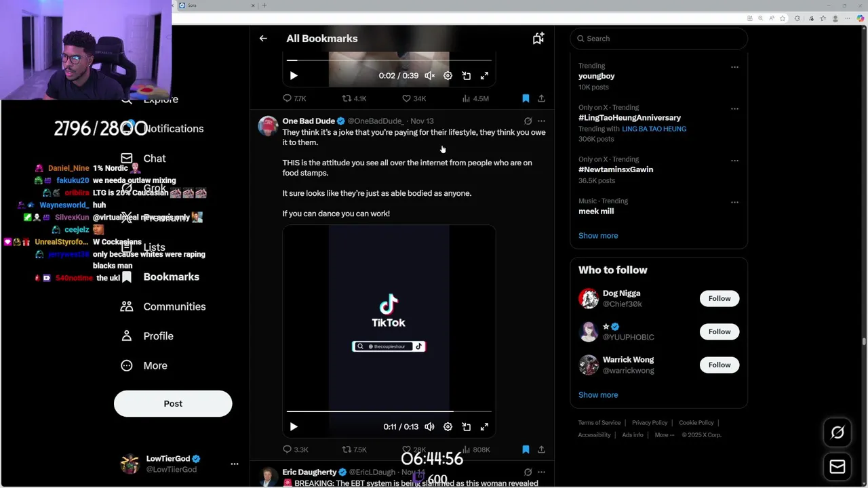
Task: Seek on the 0:39 video progress bar
Action: pyautogui.click(x=389, y=60)
